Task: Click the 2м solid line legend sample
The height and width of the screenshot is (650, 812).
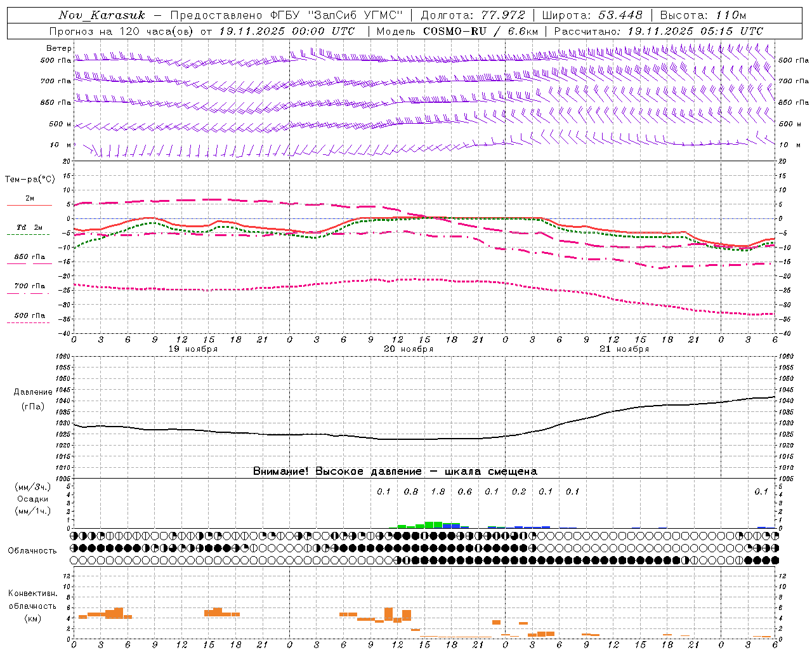Action: 29,205
